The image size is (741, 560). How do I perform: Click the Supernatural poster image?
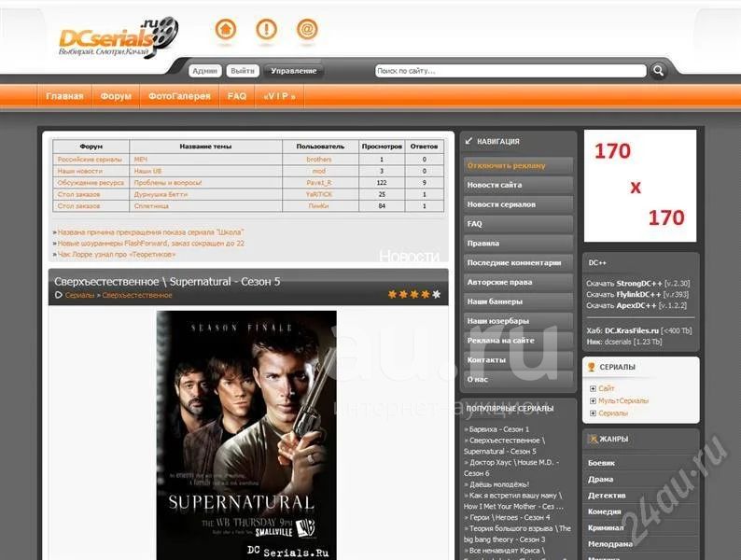[x=246, y=435]
